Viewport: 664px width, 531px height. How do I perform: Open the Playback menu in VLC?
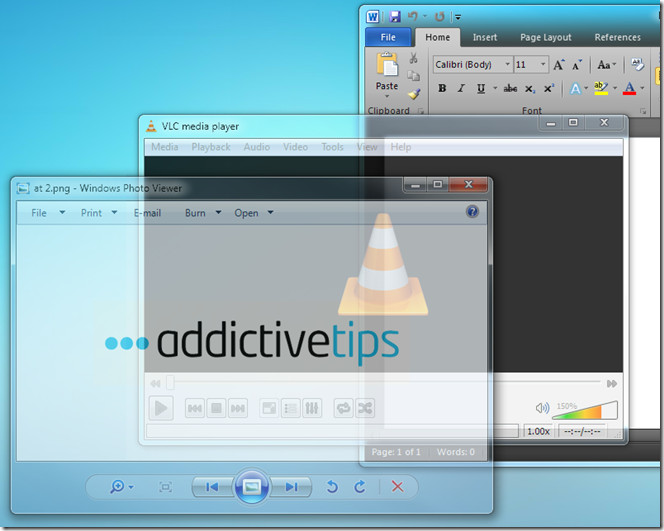[x=211, y=147]
